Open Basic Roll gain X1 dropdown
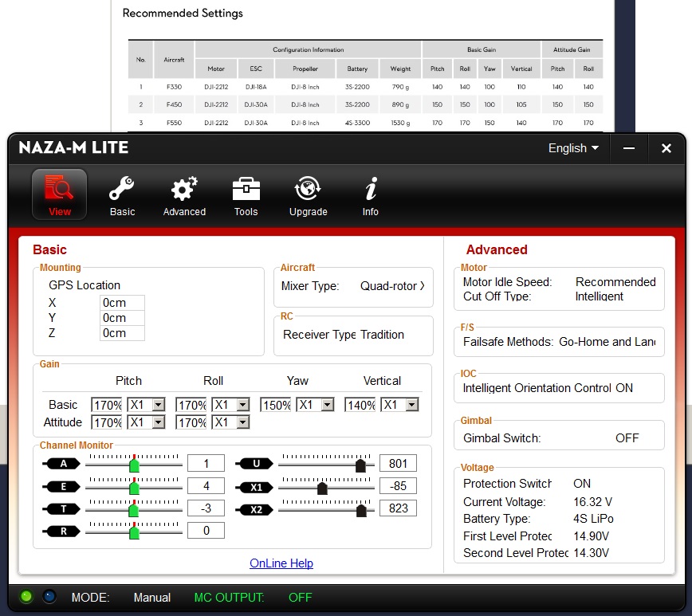Viewport: 692px width, 616px height. (x=231, y=405)
